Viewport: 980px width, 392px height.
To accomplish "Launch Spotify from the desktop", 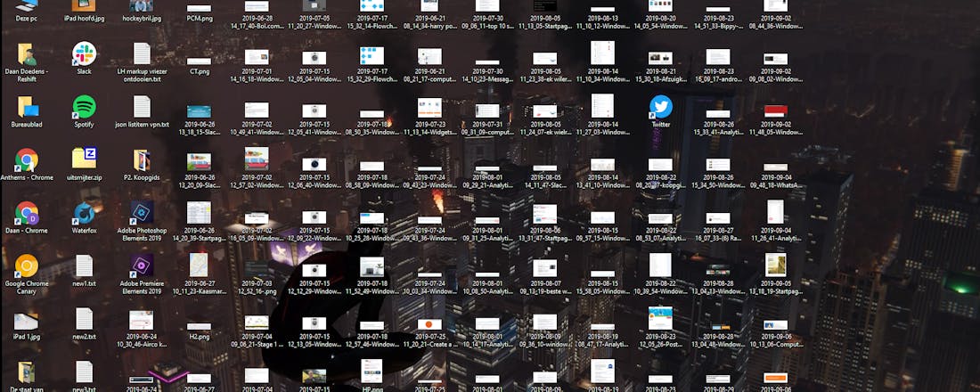I will 84,107.
